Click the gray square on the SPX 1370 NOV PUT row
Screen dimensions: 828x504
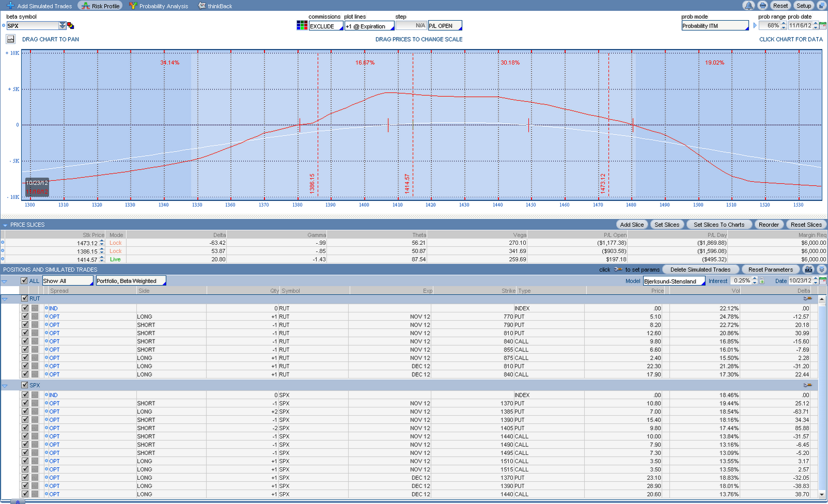pos(35,403)
